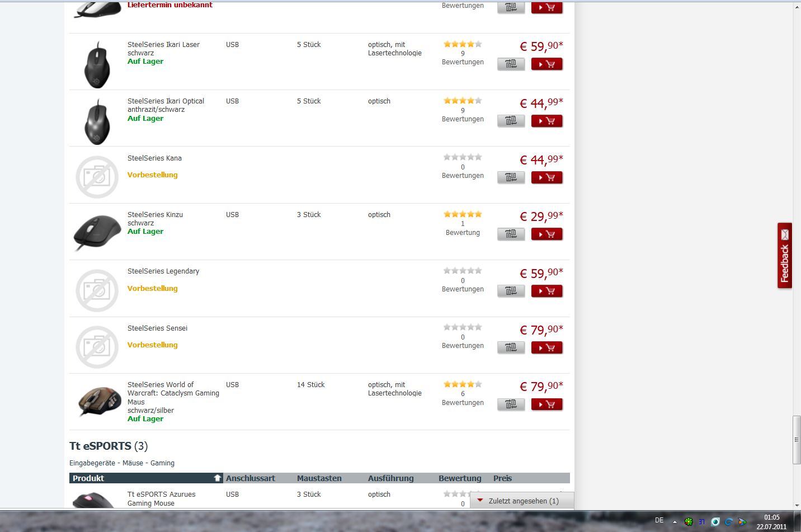Open SteelSeries Legendary product link
801x532 pixels.
(163, 271)
